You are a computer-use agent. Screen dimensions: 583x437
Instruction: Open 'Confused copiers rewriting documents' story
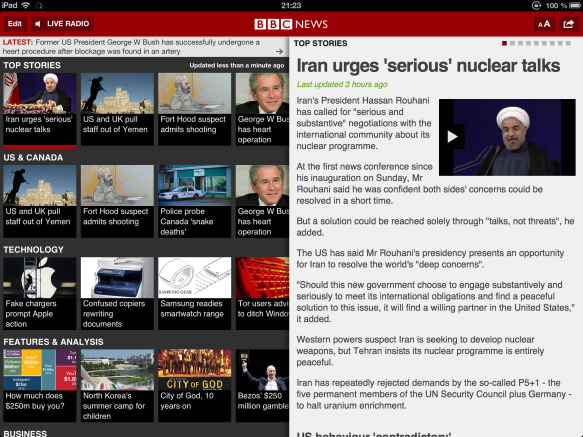tap(117, 293)
